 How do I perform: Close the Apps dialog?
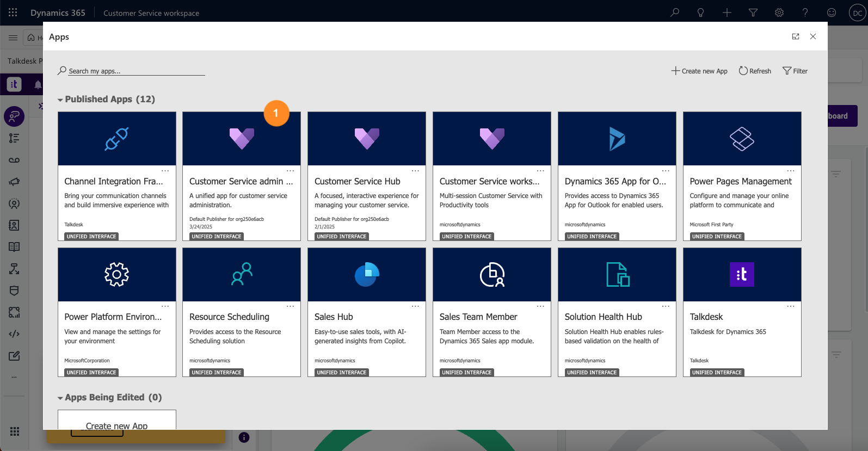coord(813,36)
